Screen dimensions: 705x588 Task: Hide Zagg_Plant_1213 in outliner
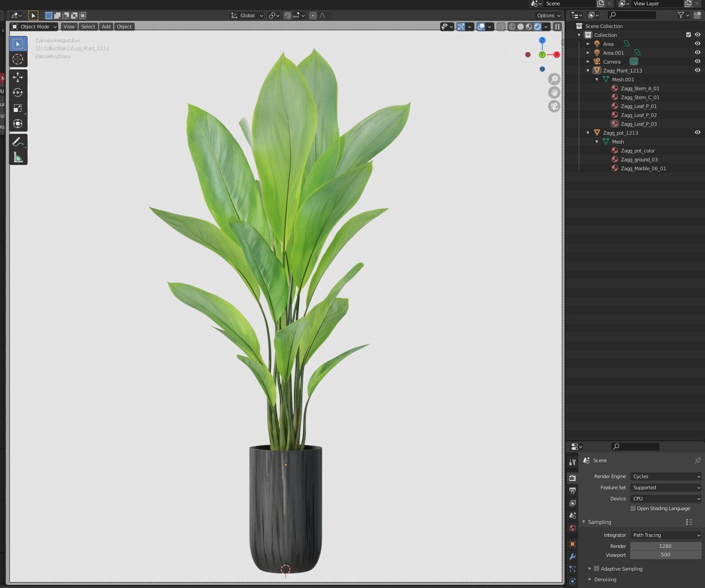click(697, 70)
